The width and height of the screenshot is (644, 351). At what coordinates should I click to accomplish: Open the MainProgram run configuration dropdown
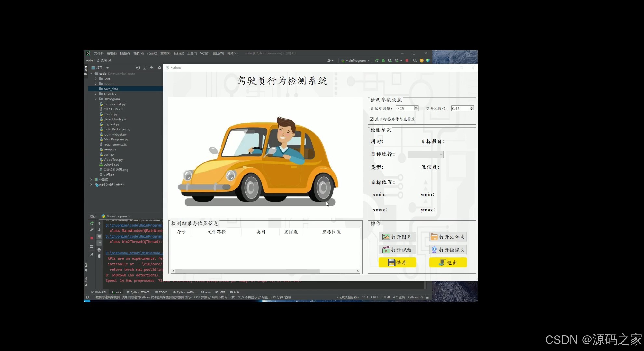pyautogui.click(x=355, y=60)
